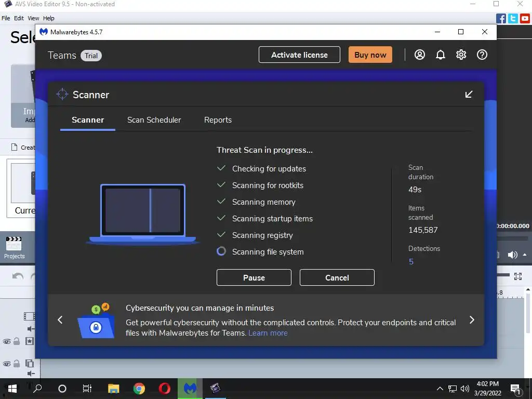Open Malwarebytes notifications bell

(x=441, y=55)
